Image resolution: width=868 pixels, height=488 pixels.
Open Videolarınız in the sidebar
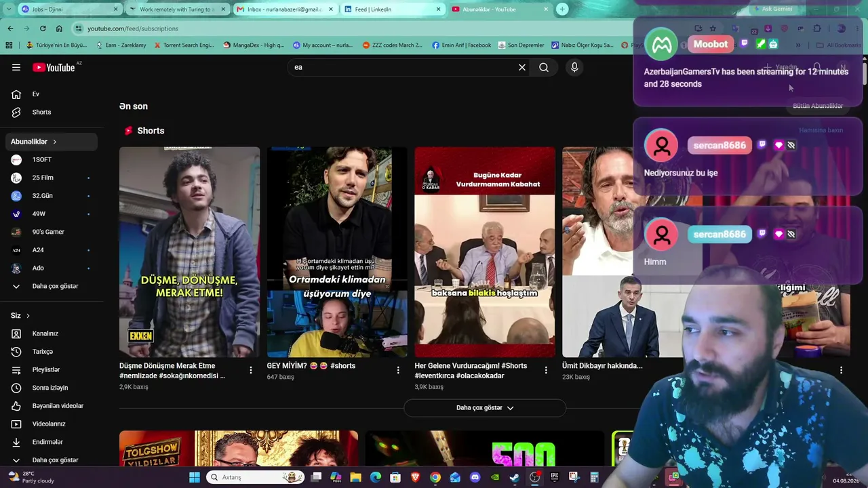pyautogui.click(x=52, y=424)
